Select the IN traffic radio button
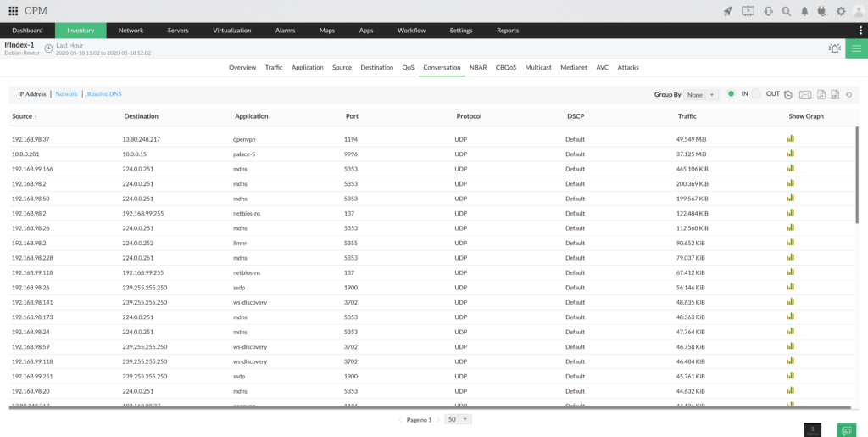The height and width of the screenshot is (437, 868). tap(731, 94)
